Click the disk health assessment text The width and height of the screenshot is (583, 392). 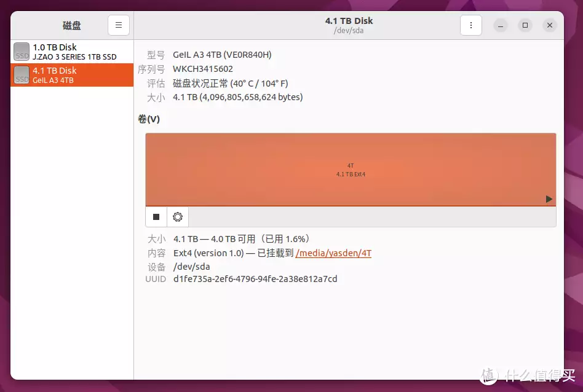point(231,83)
